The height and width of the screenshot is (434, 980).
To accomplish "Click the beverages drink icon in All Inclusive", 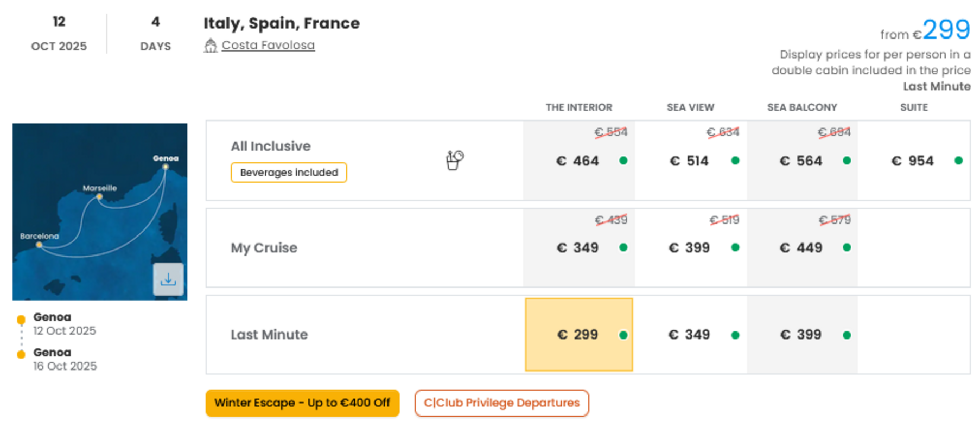I will (455, 160).
